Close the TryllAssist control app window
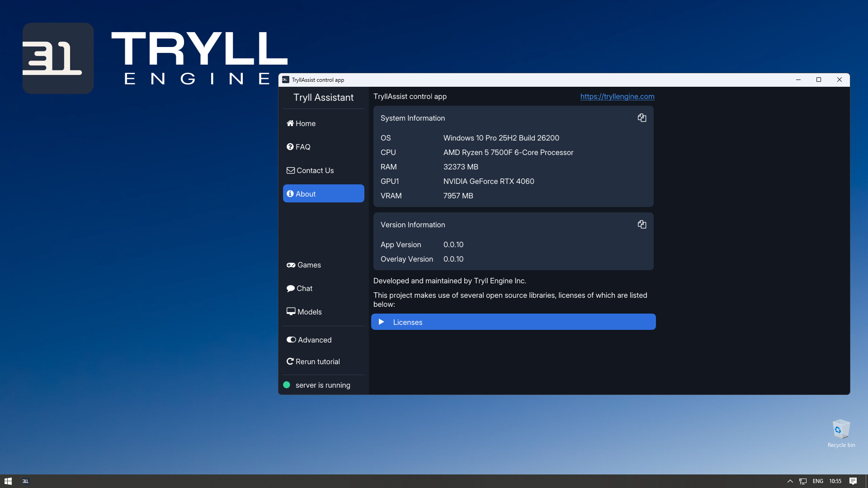This screenshot has width=868, height=488. (x=839, y=80)
